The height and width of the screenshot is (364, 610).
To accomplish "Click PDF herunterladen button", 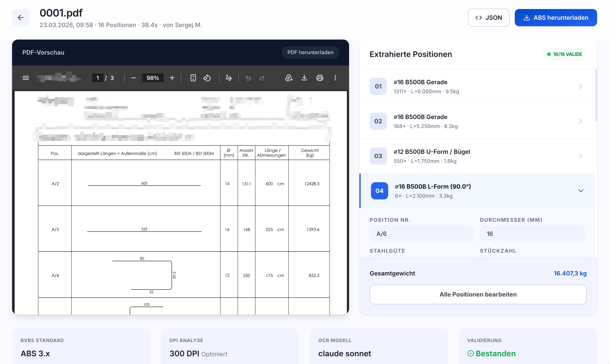I will pos(310,52).
